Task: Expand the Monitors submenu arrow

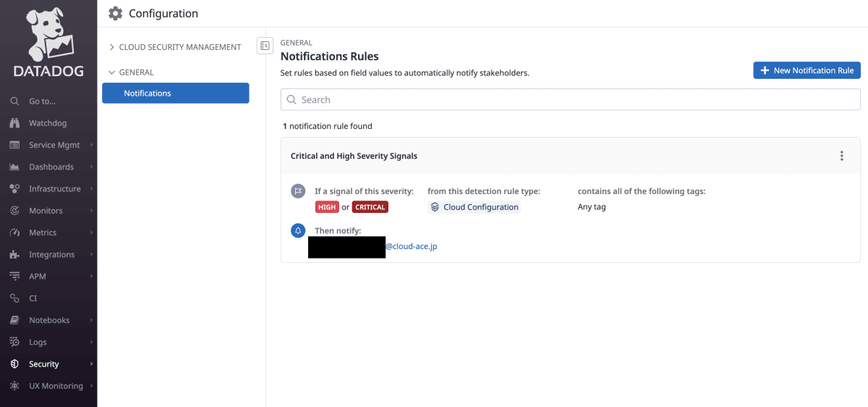Action: (92, 211)
